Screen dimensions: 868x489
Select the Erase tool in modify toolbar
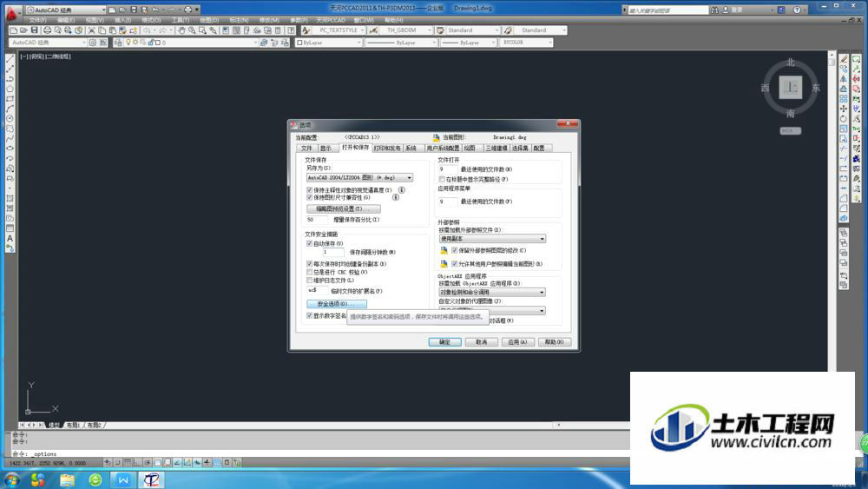tap(844, 59)
